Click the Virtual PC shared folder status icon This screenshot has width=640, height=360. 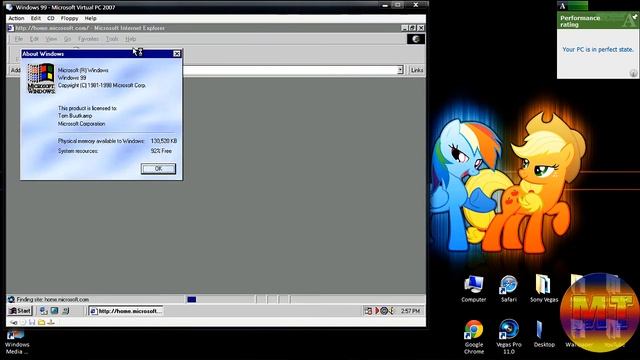click(41, 322)
